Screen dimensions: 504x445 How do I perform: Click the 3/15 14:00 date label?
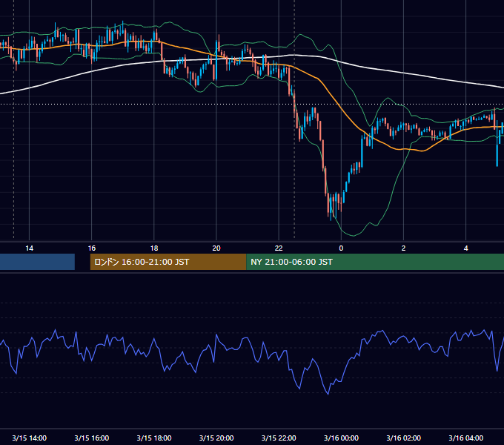(x=29, y=438)
